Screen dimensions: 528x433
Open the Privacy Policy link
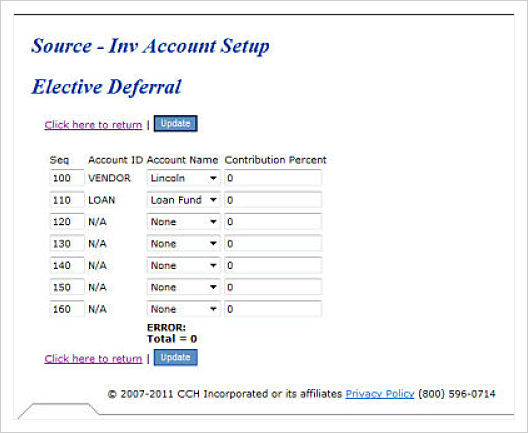click(380, 394)
